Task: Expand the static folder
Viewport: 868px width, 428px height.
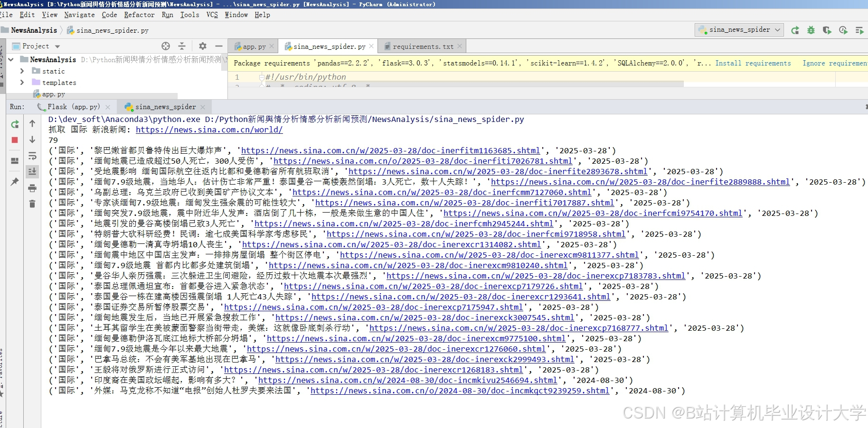Action: pos(22,71)
